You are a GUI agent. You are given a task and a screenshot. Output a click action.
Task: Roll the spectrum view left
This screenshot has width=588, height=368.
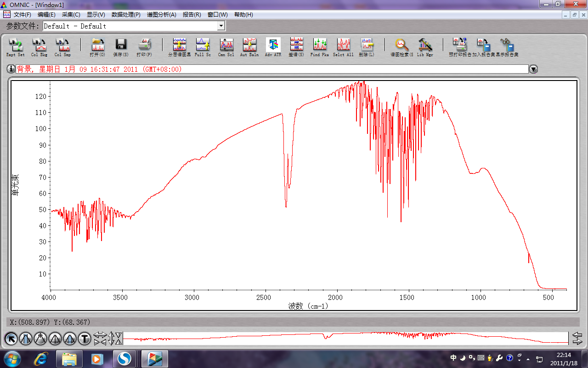(x=577, y=336)
